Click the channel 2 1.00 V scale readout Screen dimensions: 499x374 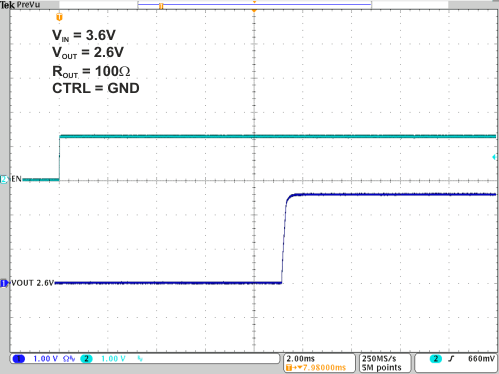[113, 359]
